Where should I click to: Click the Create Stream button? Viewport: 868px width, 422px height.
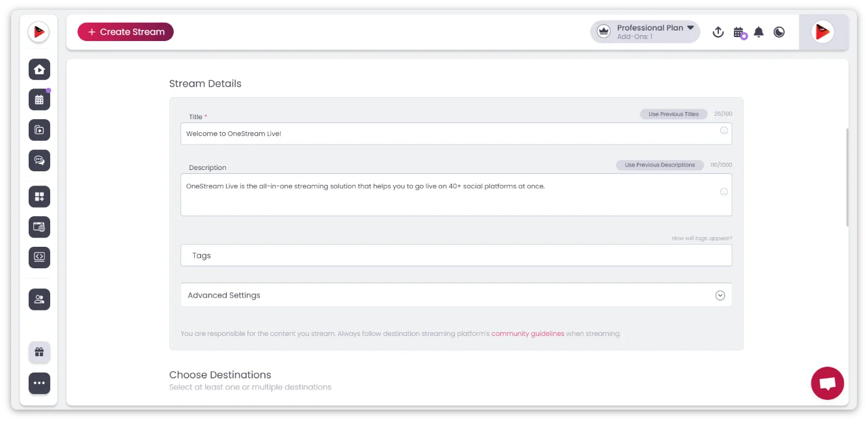[x=126, y=32]
